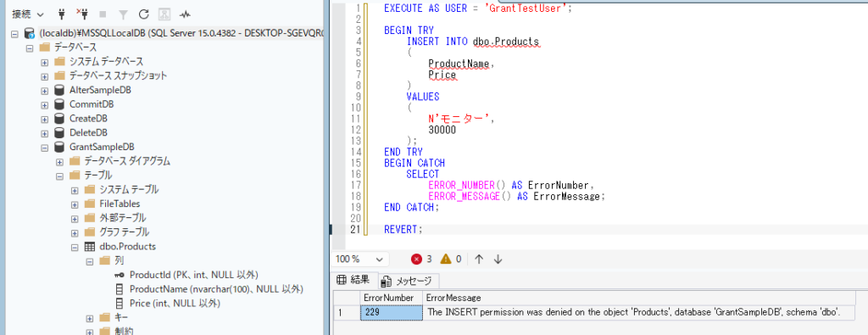The width and height of the screenshot is (868, 335).
Task: Expand the AlterSampleDB database node
Action: click(x=44, y=90)
